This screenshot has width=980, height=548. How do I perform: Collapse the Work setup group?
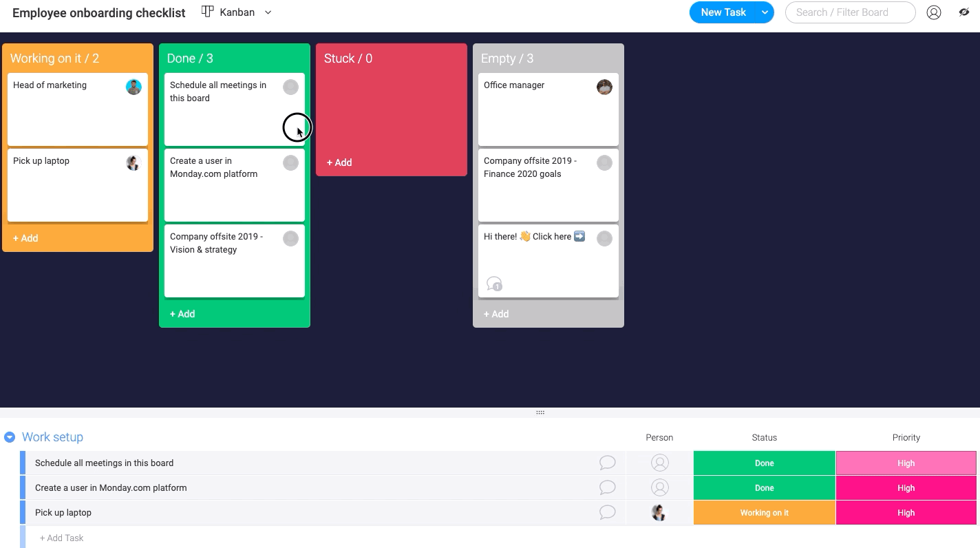(x=10, y=437)
